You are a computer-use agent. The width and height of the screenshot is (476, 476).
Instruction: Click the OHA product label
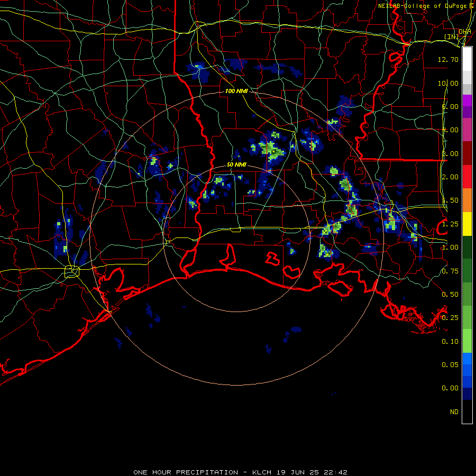(x=464, y=31)
